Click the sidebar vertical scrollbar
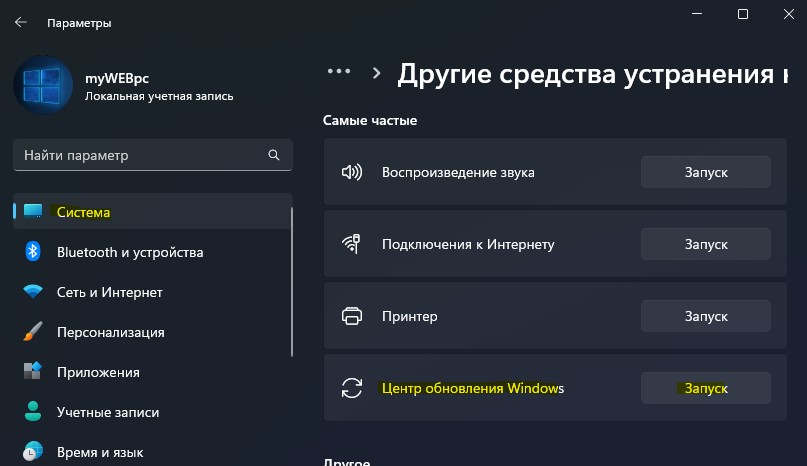This screenshot has height=466, width=807. (x=292, y=282)
